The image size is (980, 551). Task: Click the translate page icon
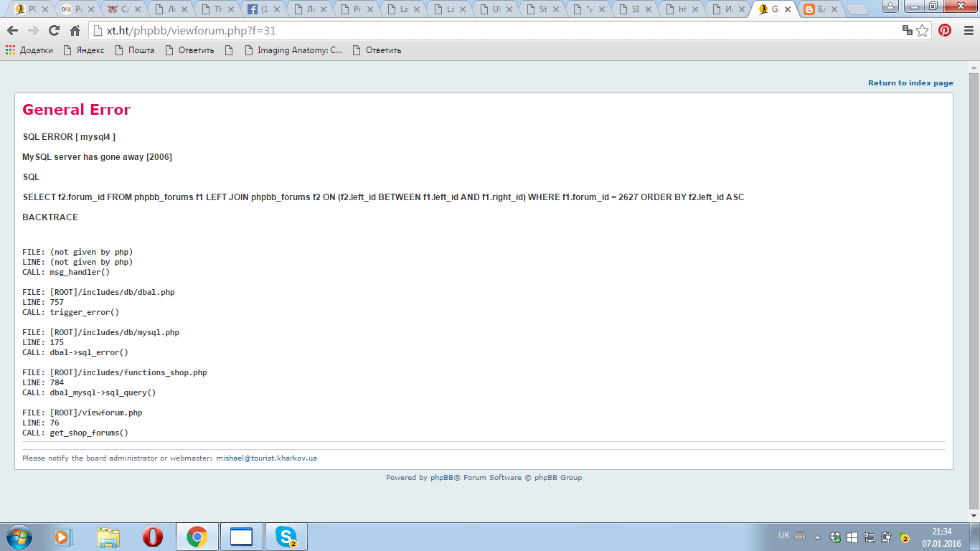pos(908,31)
